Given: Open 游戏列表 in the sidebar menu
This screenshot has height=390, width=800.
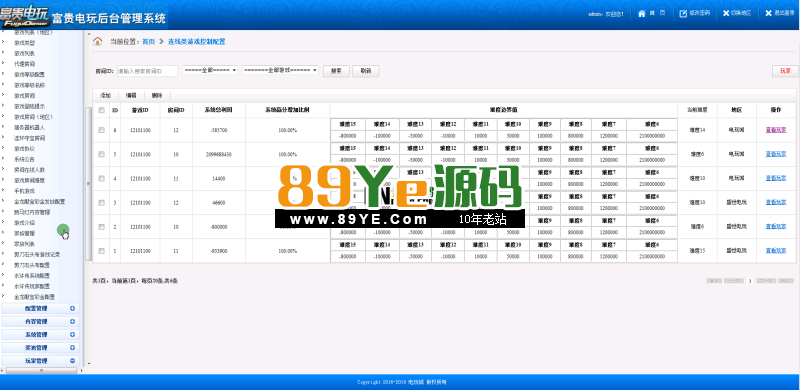Looking at the screenshot, I should [x=24, y=53].
